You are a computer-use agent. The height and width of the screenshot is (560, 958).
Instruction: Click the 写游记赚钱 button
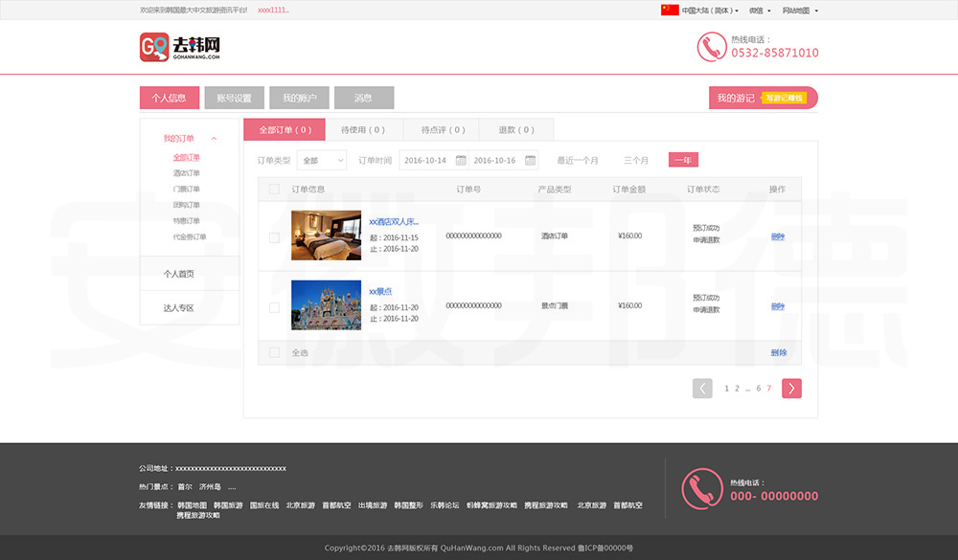point(785,98)
